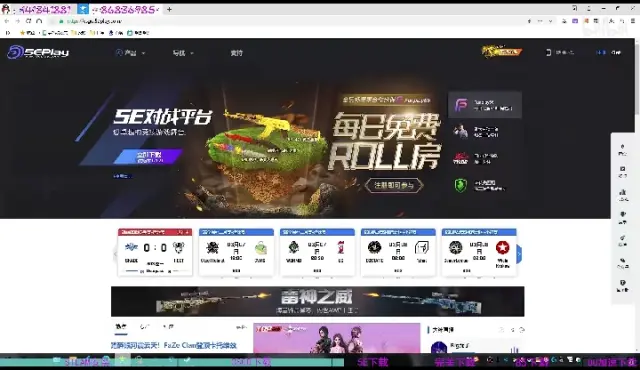
Task: Click the more link beside news tabs
Action: 241,327
